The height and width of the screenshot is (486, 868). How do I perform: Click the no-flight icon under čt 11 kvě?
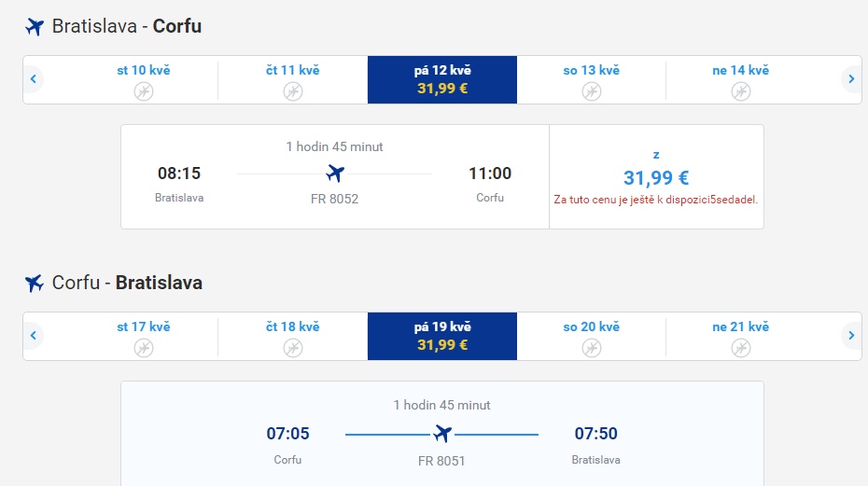click(x=293, y=91)
